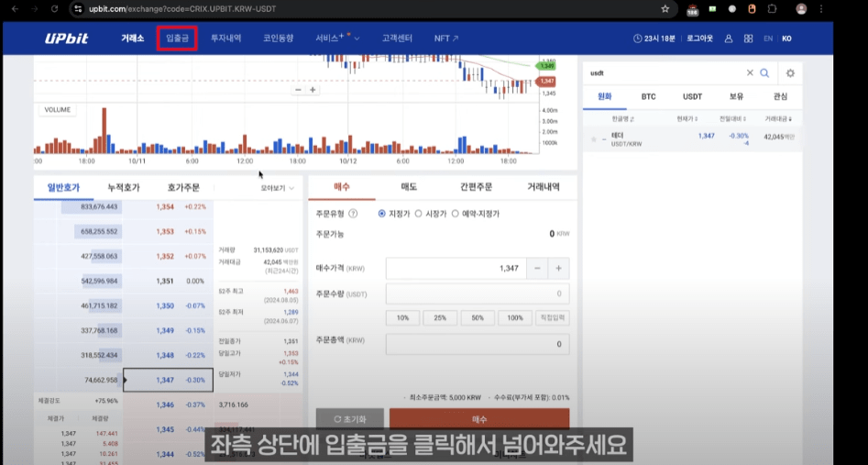
Task: Click the Upbit logo
Action: 66,39
